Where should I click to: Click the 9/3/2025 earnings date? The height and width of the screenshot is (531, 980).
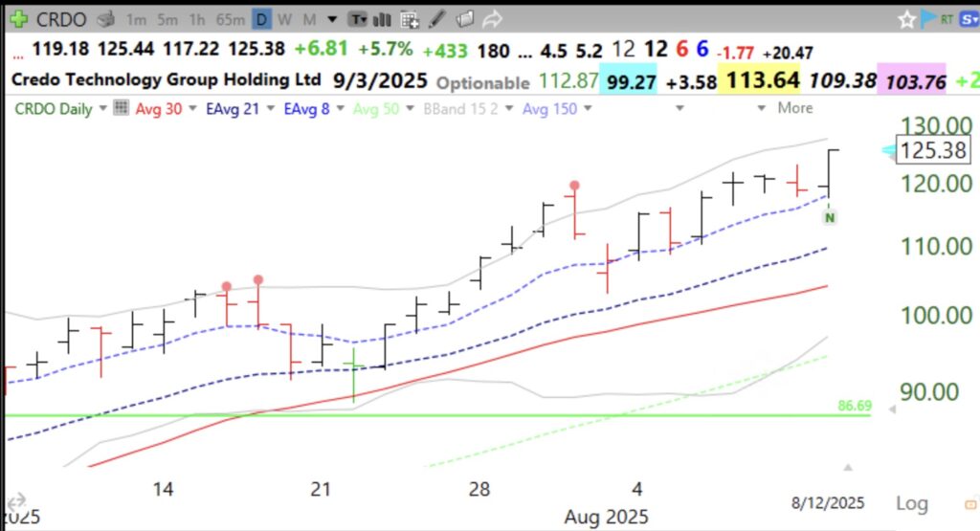point(380,80)
